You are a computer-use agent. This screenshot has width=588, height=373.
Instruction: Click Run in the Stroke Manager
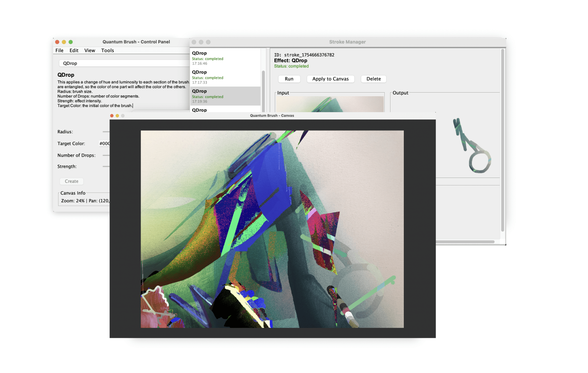289,79
